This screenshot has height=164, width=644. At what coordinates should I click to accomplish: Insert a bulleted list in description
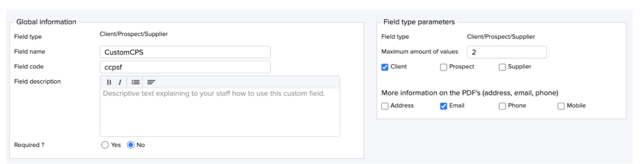(x=135, y=82)
